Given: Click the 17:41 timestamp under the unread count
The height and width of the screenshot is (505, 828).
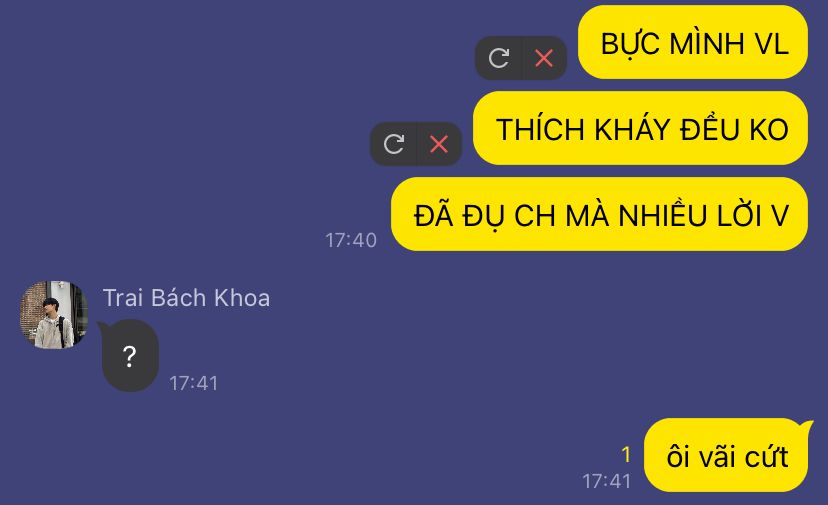Looking at the screenshot, I should [607, 481].
